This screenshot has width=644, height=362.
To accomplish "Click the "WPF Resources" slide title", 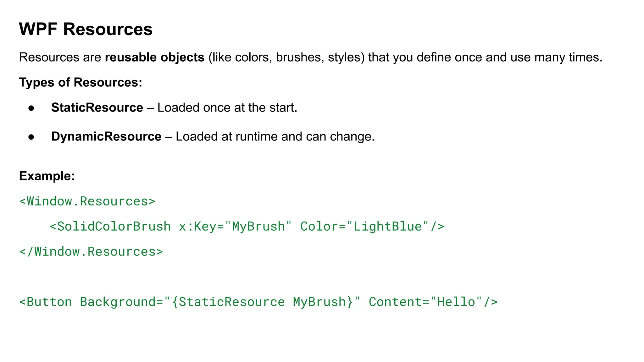I will point(86,29).
